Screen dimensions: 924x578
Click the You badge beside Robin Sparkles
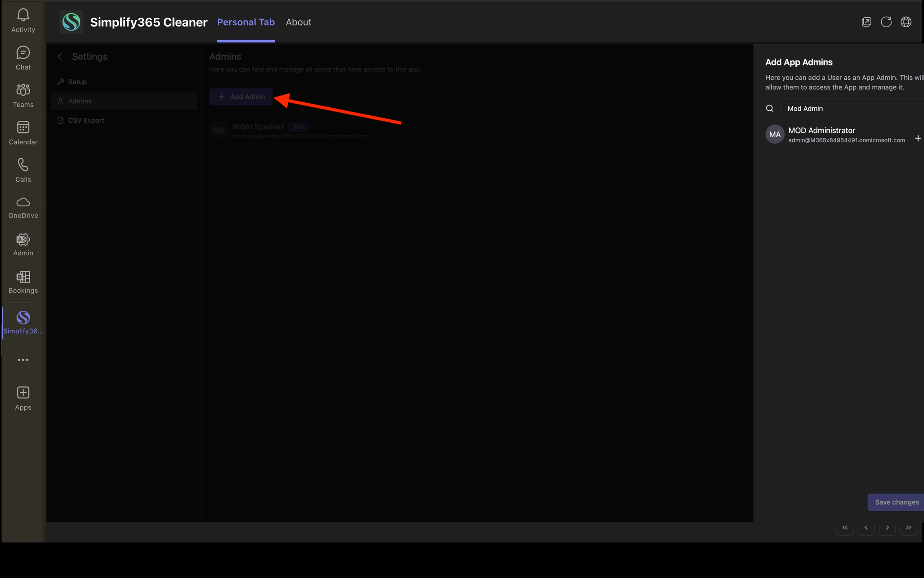point(299,127)
